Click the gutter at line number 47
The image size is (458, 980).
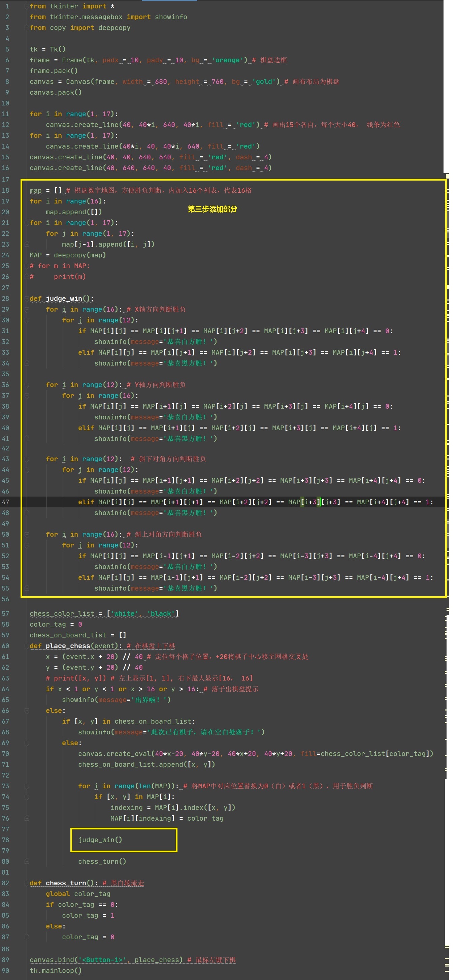coord(5,502)
